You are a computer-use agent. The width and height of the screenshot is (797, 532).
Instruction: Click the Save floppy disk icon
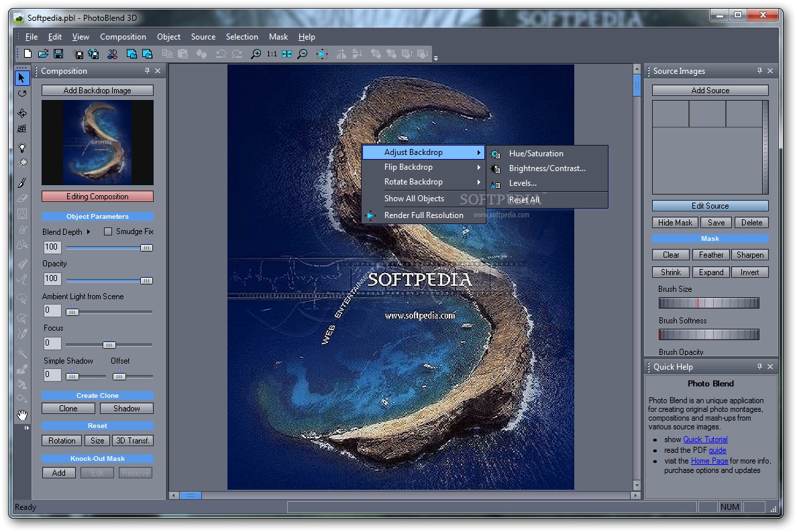pyautogui.click(x=58, y=54)
